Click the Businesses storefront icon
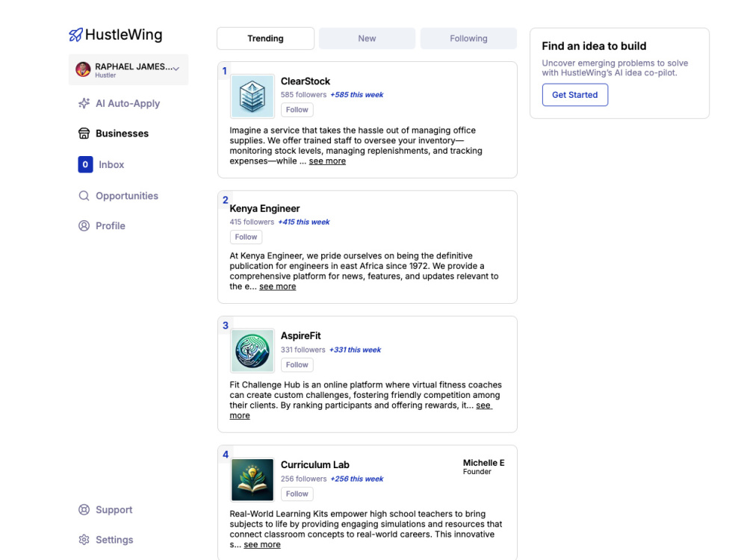Screen dimensions: 747x560 coord(84,134)
